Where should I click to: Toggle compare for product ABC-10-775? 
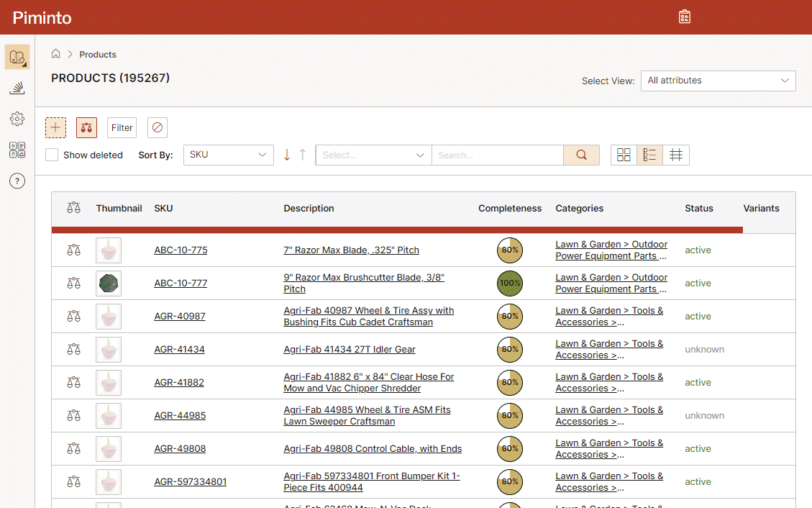(x=73, y=250)
